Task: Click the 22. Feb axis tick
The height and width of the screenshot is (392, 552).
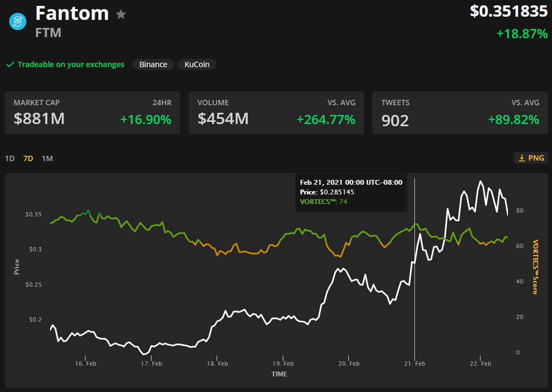Action: click(x=481, y=364)
